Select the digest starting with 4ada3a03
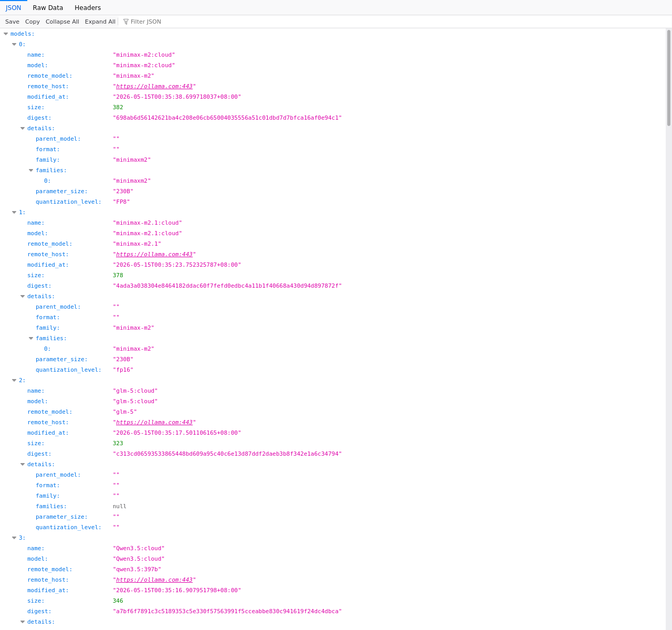672x630 pixels. (227, 286)
